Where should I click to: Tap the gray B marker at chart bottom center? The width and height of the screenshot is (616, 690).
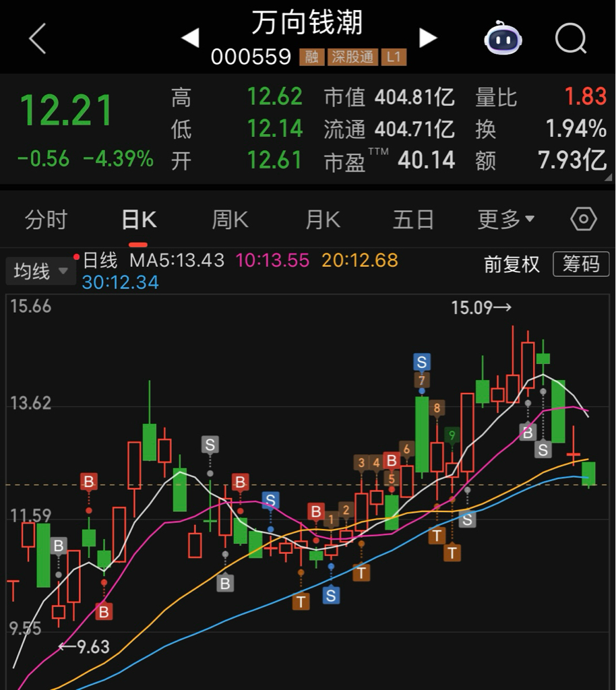pyautogui.click(x=225, y=584)
